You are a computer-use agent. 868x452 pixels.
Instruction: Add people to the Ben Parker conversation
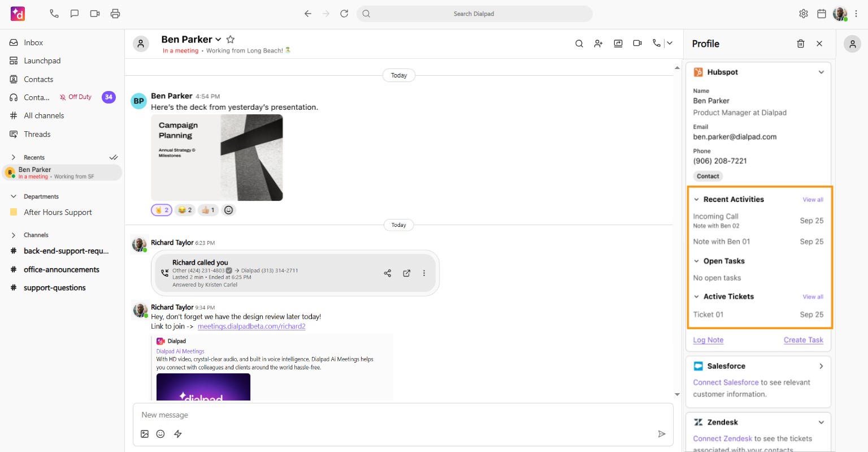tap(598, 44)
